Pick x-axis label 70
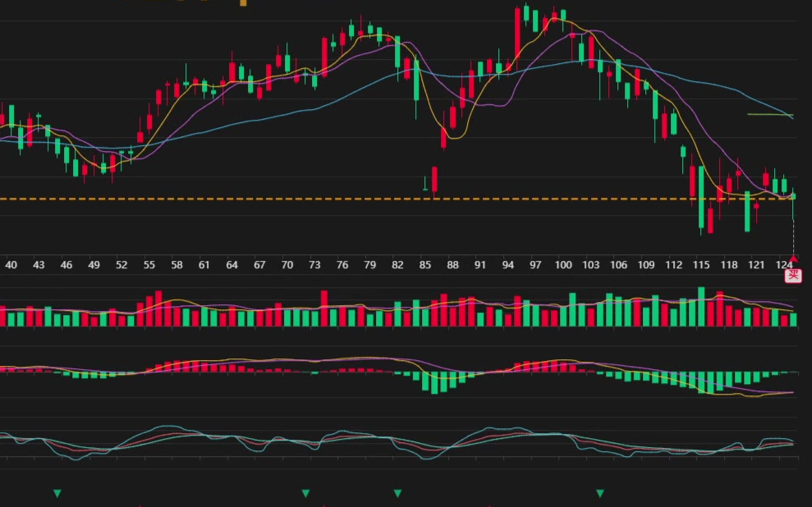This screenshot has width=812, height=507. (x=287, y=265)
